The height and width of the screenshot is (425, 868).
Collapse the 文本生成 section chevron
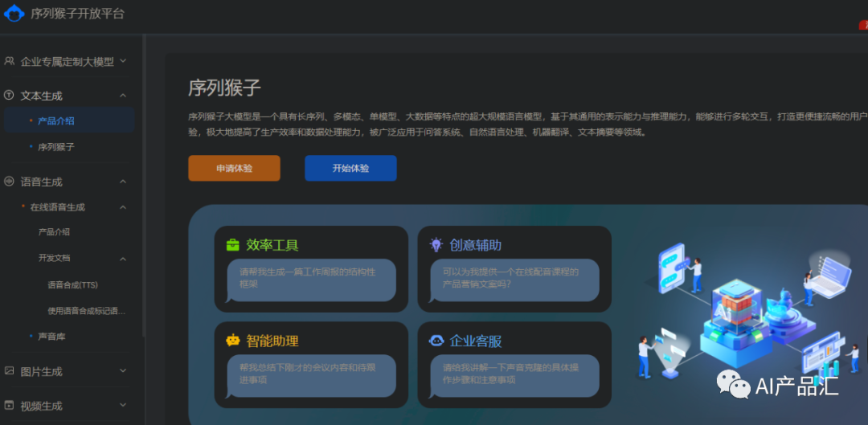(x=123, y=96)
